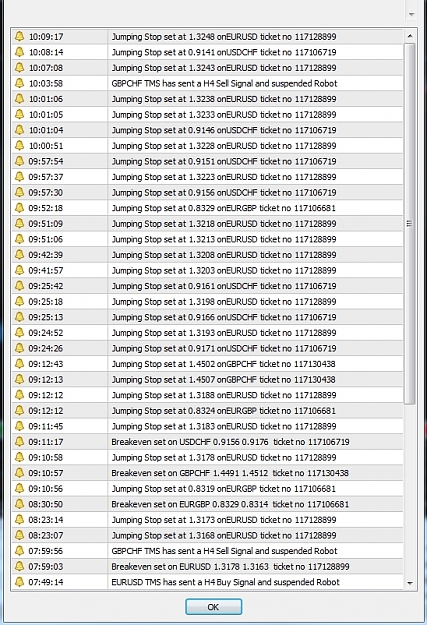The width and height of the screenshot is (427, 625).
Task: Select 'Jumping Stop set at 1.3208 onEURUSD' message
Action: 224,255
